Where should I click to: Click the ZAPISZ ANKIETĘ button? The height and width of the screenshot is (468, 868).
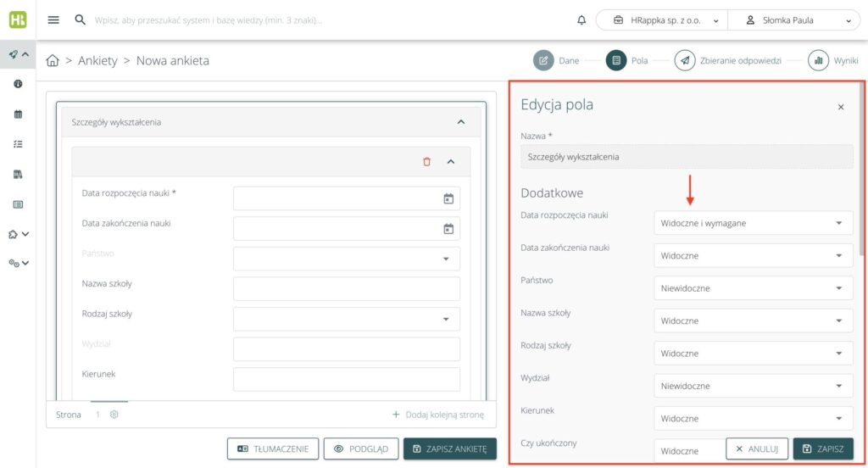click(449, 448)
